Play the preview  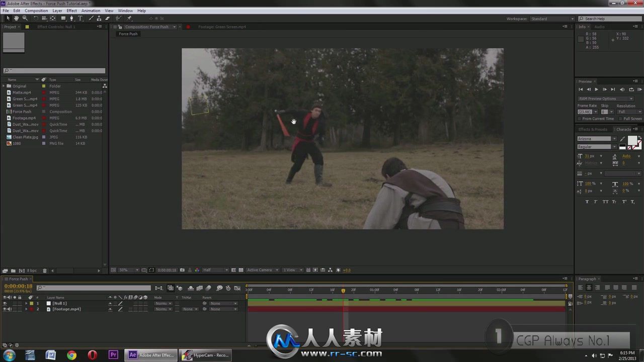pos(597,89)
